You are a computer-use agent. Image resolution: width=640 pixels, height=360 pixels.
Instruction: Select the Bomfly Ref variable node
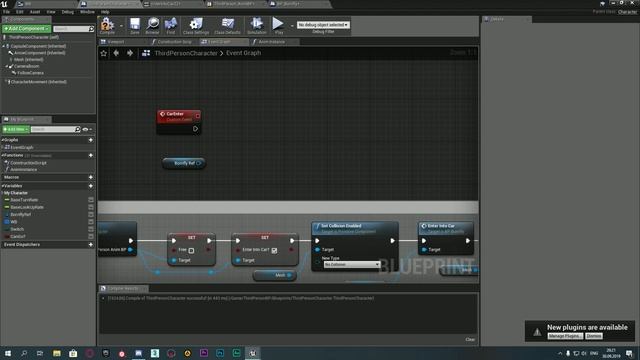coord(184,163)
